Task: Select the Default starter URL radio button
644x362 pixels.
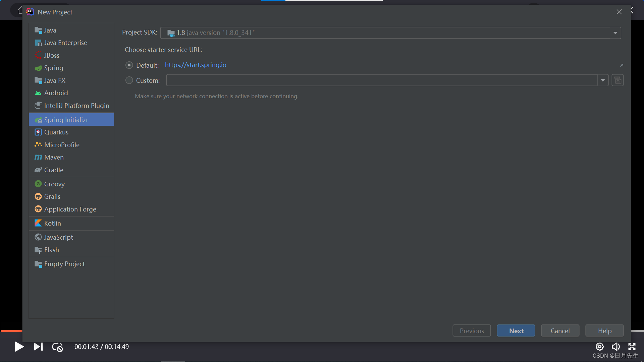Action: tap(129, 65)
